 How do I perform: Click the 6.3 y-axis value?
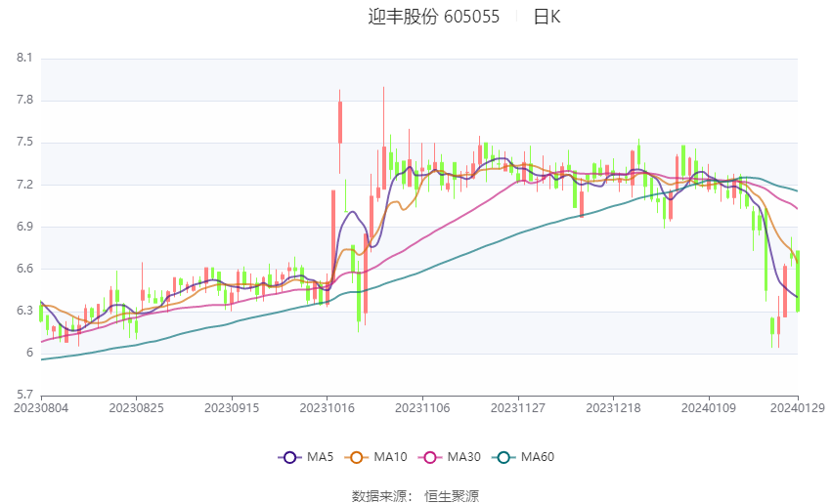point(24,311)
